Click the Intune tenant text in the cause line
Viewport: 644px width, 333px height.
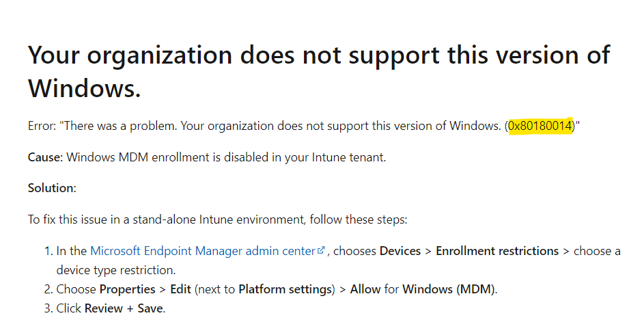tap(349, 157)
